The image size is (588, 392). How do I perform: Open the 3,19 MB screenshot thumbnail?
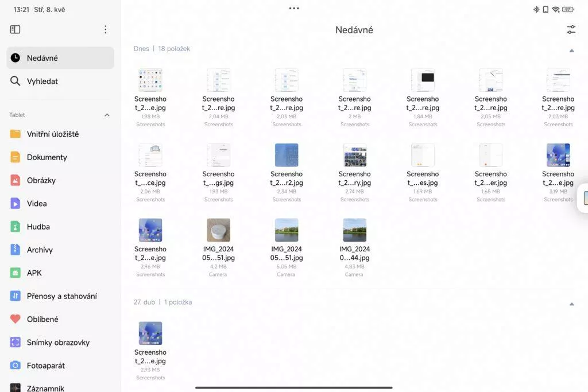tap(558, 155)
